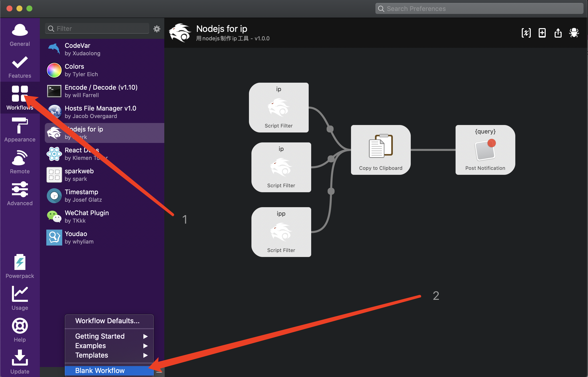
Task: Click the workflow filter gear icon
Action: tap(157, 29)
